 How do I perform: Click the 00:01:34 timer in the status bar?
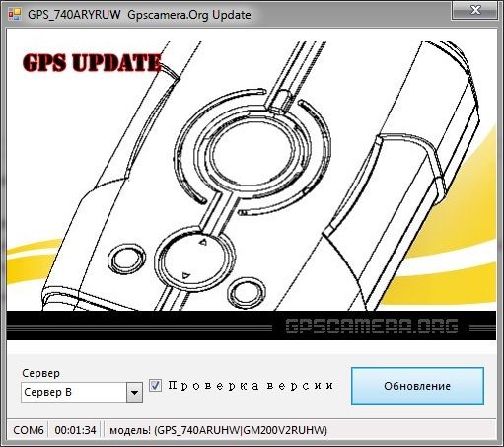click(x=75, y=430)
